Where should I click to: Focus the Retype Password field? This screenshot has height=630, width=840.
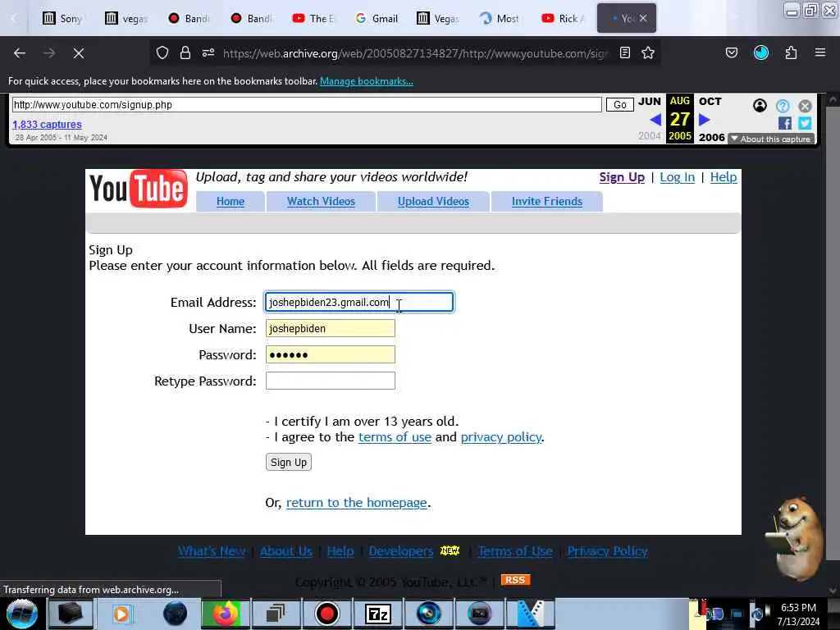(331, 381)
